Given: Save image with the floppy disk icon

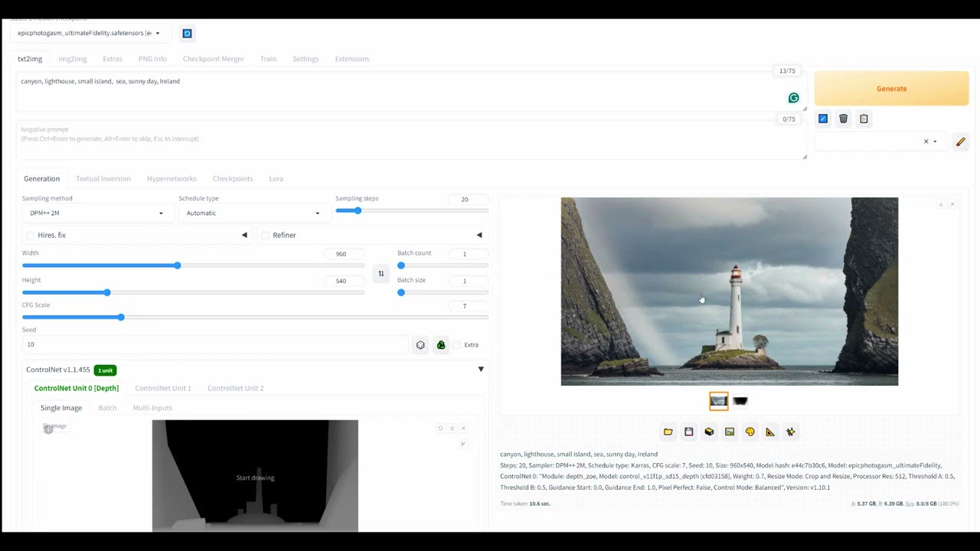Looking at the screenshot, I should tap(689, 432).
